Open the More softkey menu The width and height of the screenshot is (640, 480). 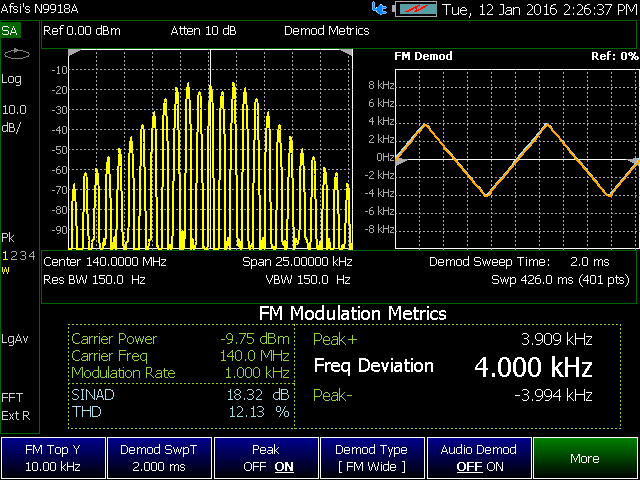586,458
